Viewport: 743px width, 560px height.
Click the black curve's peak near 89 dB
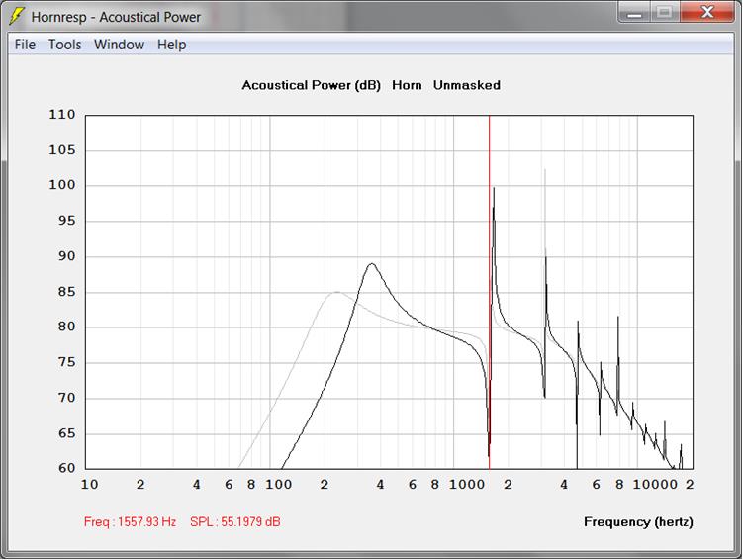372,264
